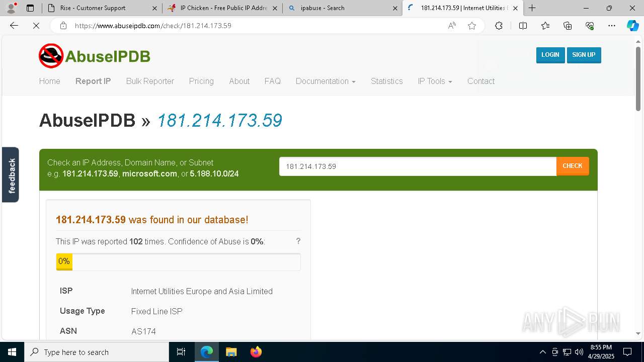Launch Firefox from the taskbar

click(x=256, y=352)
